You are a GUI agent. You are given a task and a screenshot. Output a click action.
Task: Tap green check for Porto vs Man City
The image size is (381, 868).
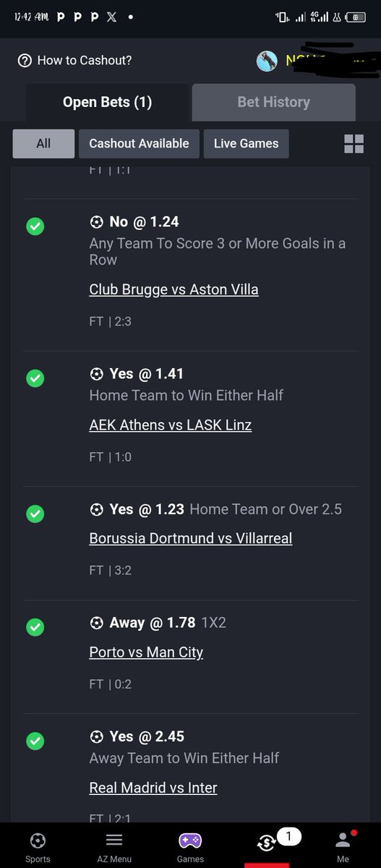click(35, 627)
